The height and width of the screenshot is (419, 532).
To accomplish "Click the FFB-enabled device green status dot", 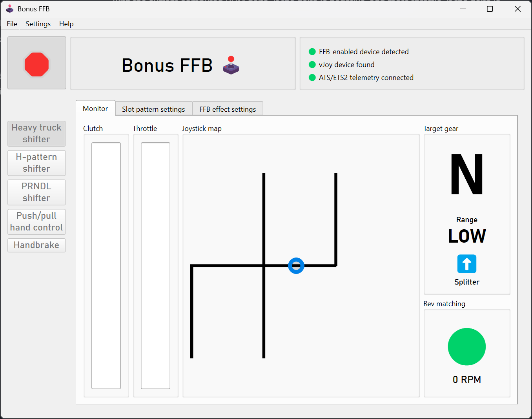I will 312,52.
